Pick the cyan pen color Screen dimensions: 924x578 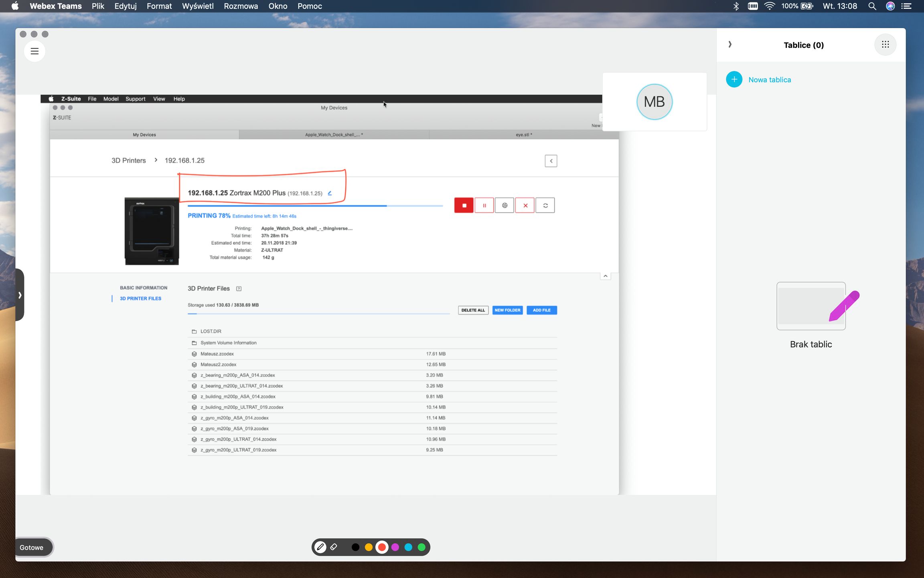coord(408,547)
